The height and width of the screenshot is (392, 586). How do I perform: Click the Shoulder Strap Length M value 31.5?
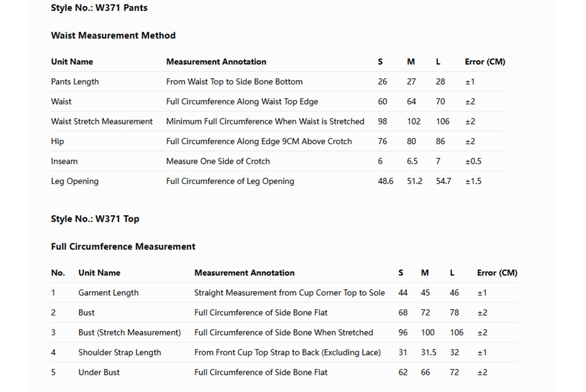[x=428, y=353]
